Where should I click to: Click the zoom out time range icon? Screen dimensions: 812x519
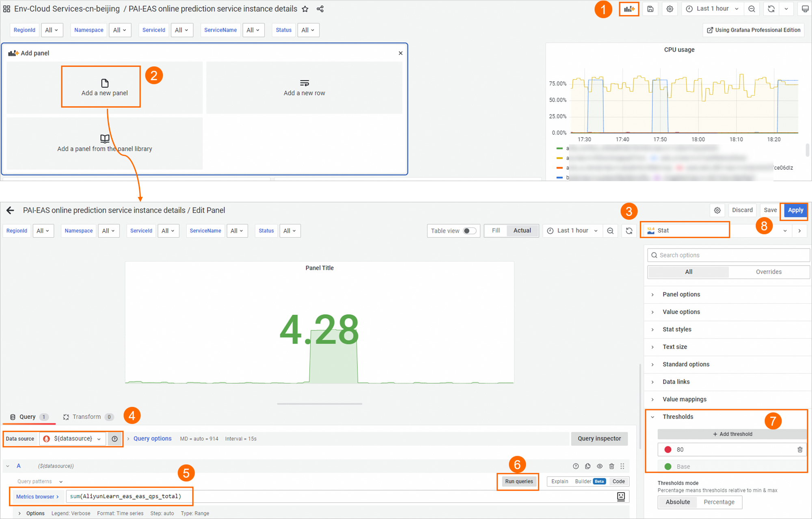coord(752,9)
